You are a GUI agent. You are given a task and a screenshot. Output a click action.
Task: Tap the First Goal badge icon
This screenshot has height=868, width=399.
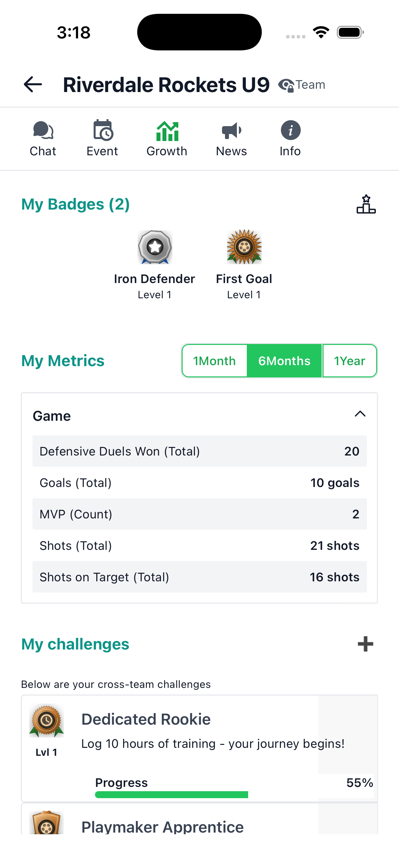pyautogui.click(x=244, y=247)
